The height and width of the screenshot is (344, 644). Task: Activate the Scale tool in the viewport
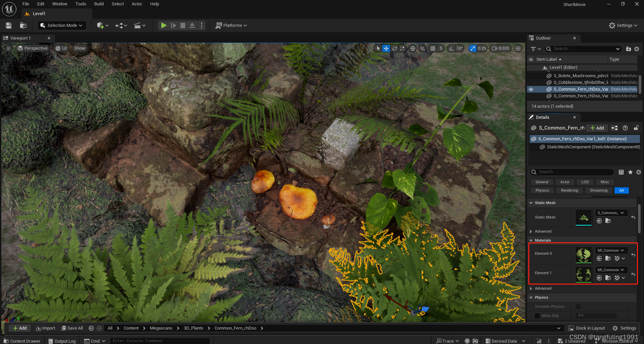402,48
